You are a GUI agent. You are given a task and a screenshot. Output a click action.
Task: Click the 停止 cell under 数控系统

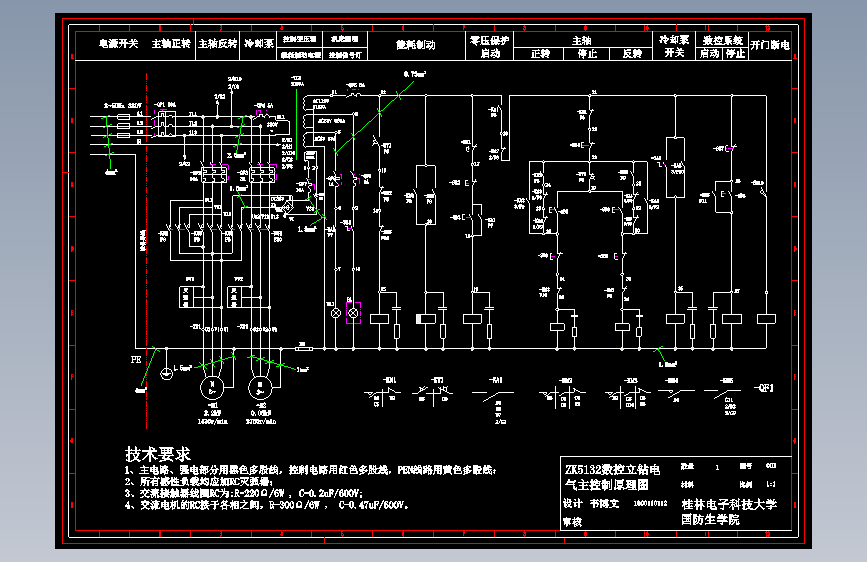[735, 54]
